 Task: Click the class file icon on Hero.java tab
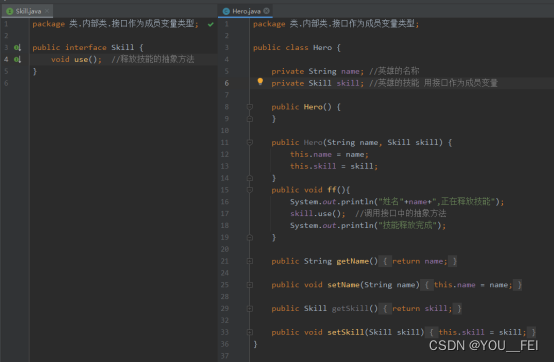[x=226, y=11]
